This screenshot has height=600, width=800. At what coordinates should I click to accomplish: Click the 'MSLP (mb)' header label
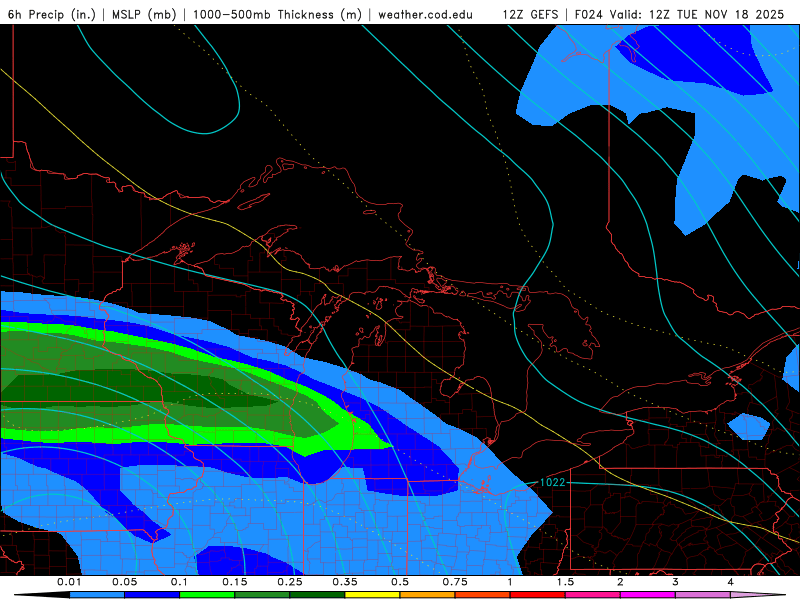click(x=144, y=14)
